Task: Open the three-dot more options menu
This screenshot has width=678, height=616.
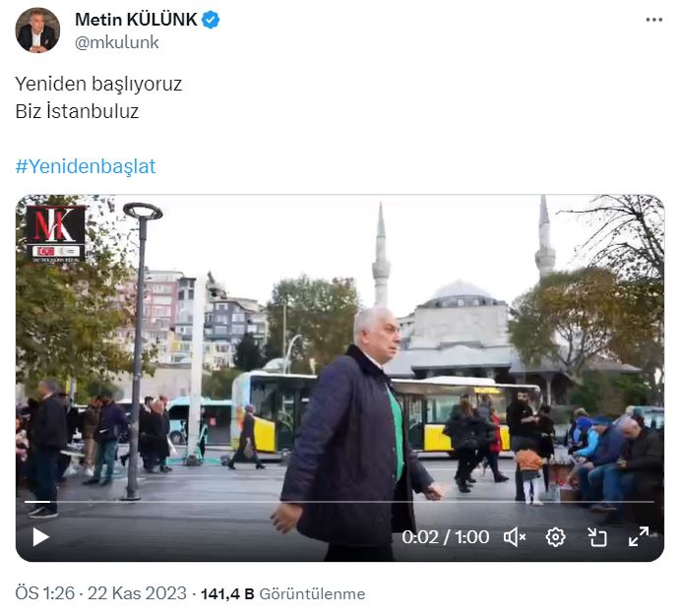Action: coord(653,20)
